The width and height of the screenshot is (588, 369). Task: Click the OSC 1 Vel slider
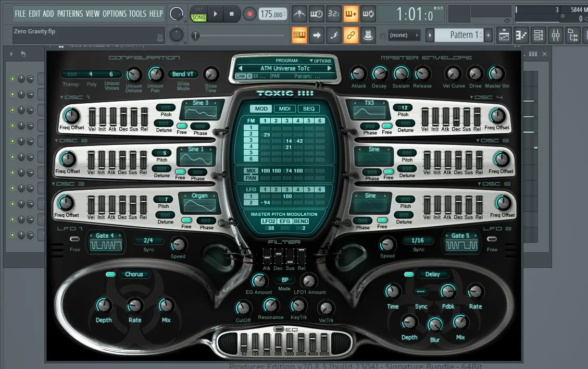[x=92, y=117]
